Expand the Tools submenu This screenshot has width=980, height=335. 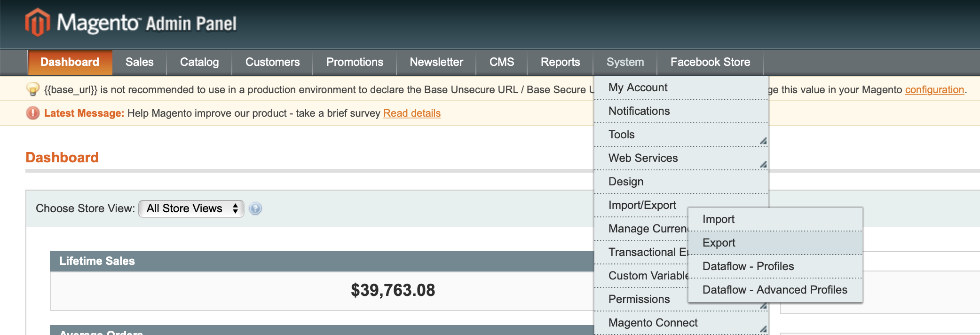point(681,135)
